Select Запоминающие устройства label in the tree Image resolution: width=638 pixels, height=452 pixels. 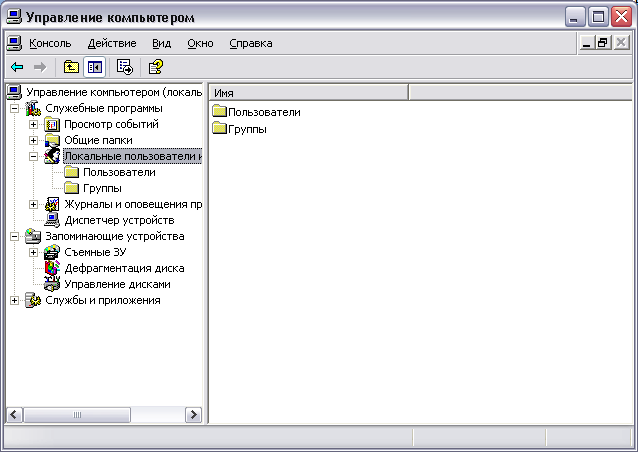click(x=115, y=236)
